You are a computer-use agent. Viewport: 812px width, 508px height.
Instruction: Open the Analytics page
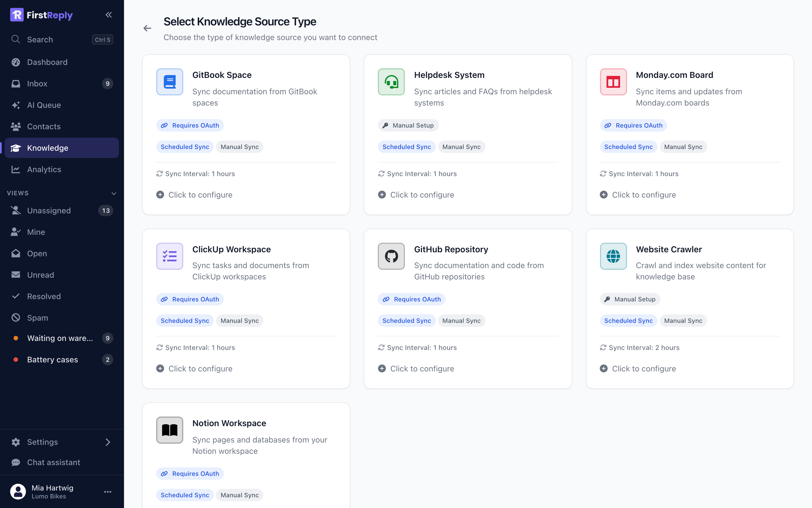tap(62, 169)
